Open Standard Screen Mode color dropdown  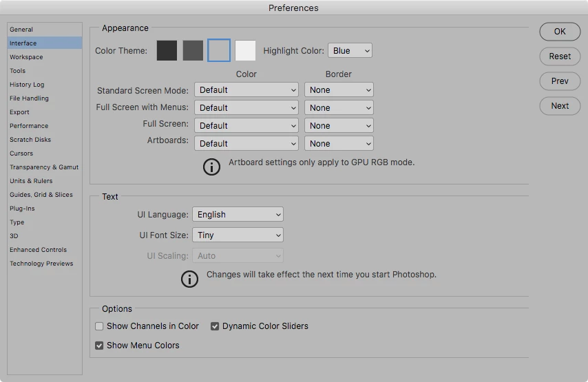[246, 90]
